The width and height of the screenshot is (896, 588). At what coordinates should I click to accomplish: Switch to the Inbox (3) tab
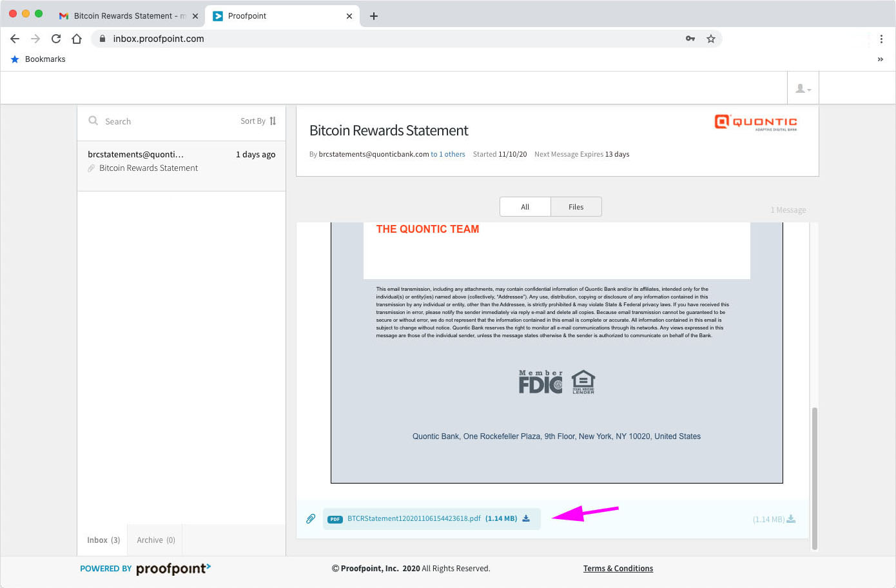tap(104, 540)
